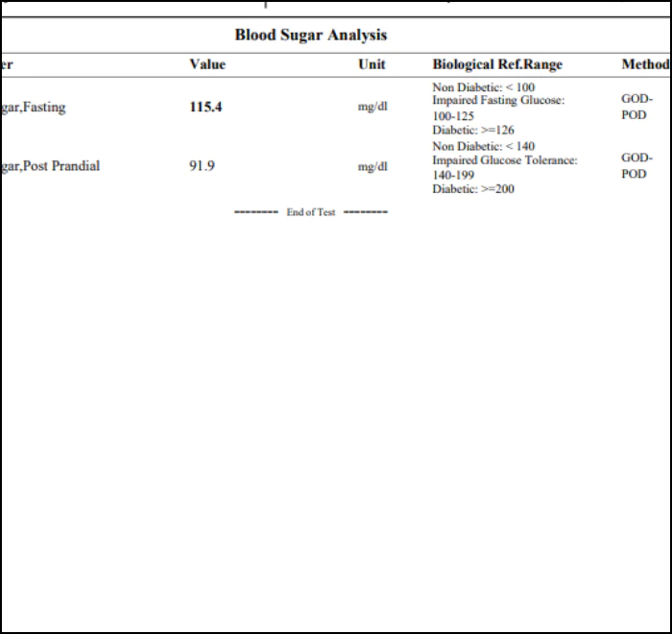The width and height of the screenshot is (672, 634).
Task: Select the Value column header
Action: point(207,64)
